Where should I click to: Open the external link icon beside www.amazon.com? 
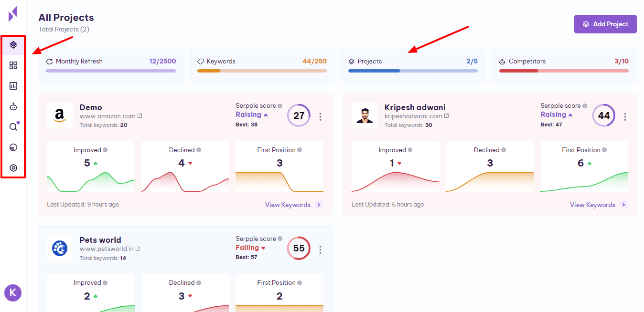140,116
